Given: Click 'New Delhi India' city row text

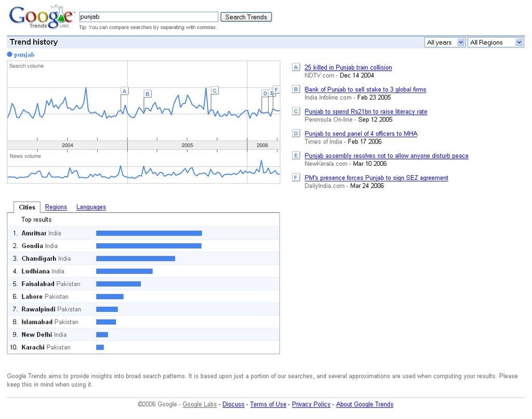Looking at the screenshot, I should pos(44,335).
